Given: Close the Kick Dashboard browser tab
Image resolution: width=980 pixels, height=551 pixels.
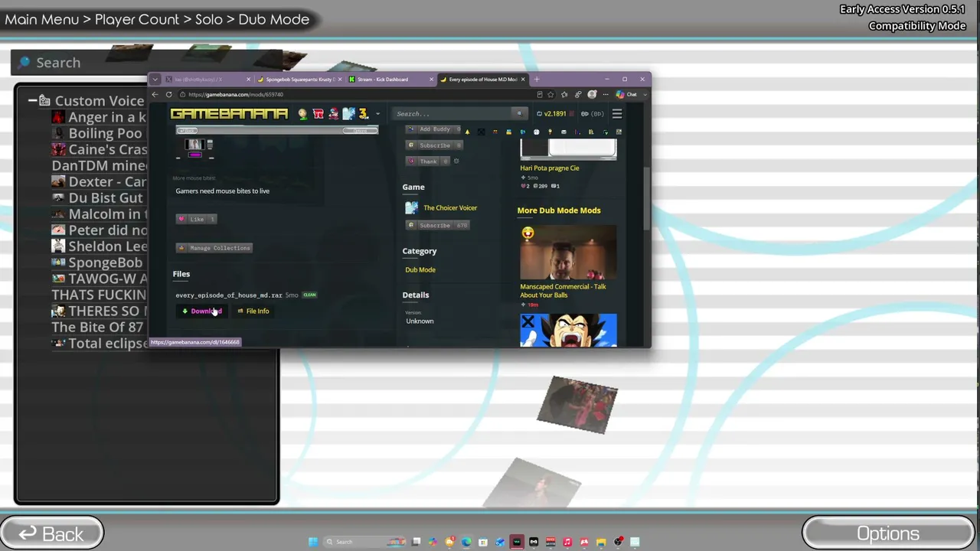Looking at the screenshot, I should click(432, 80).
